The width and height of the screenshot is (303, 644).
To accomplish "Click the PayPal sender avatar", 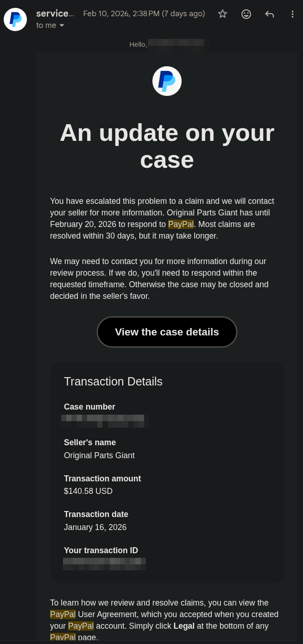I will 15,19.
